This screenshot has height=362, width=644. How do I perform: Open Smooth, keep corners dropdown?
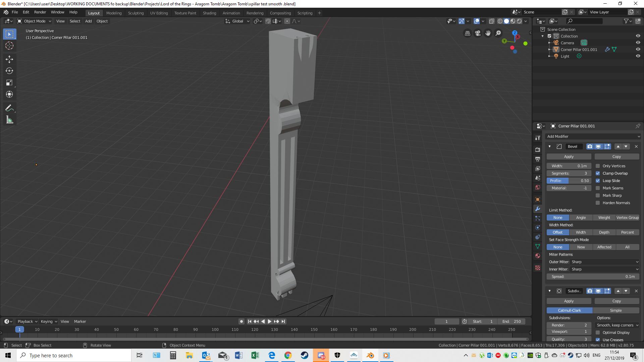click(617, 325)
